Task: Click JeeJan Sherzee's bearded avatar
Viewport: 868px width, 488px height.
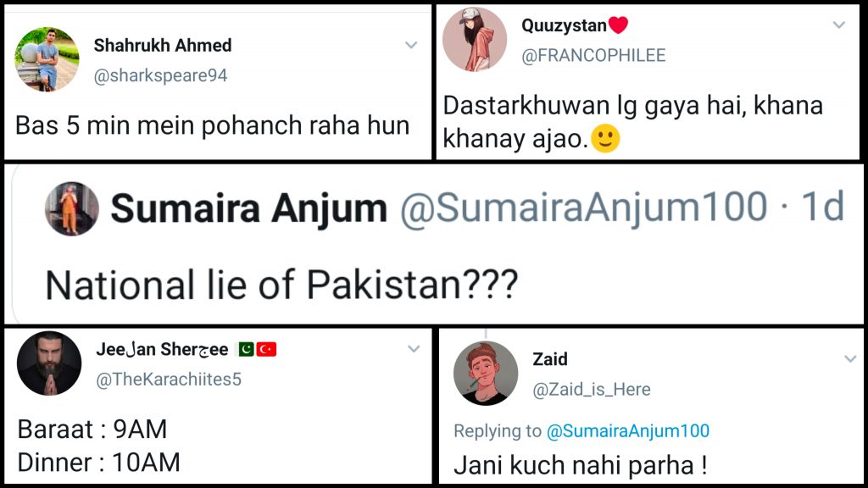Action: (48, 363)
